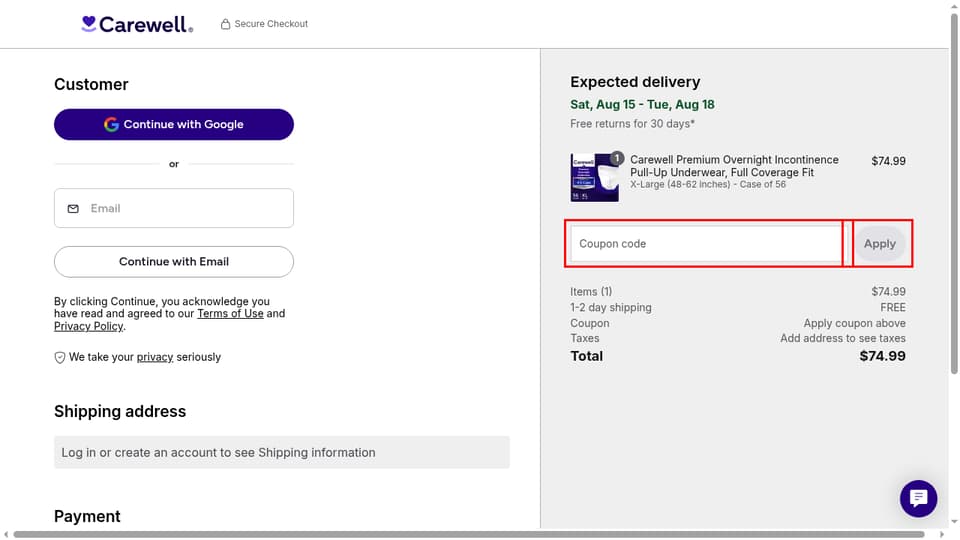Click "Free returns for 30 days*" text
Viewport: 960px width, 540px height.
pos(632,124)
